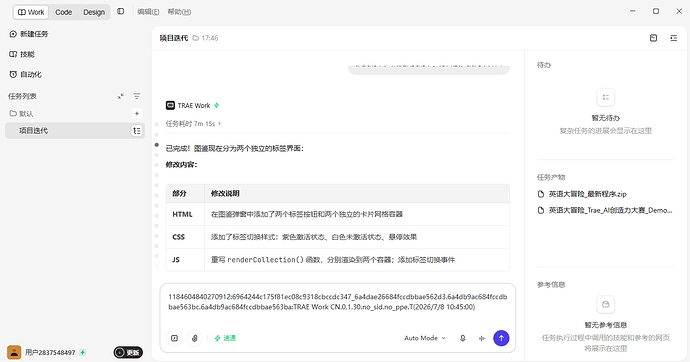Expand 任务耗时 7m 15s details
Screen dimensions: 690x362
click(193, 124)
